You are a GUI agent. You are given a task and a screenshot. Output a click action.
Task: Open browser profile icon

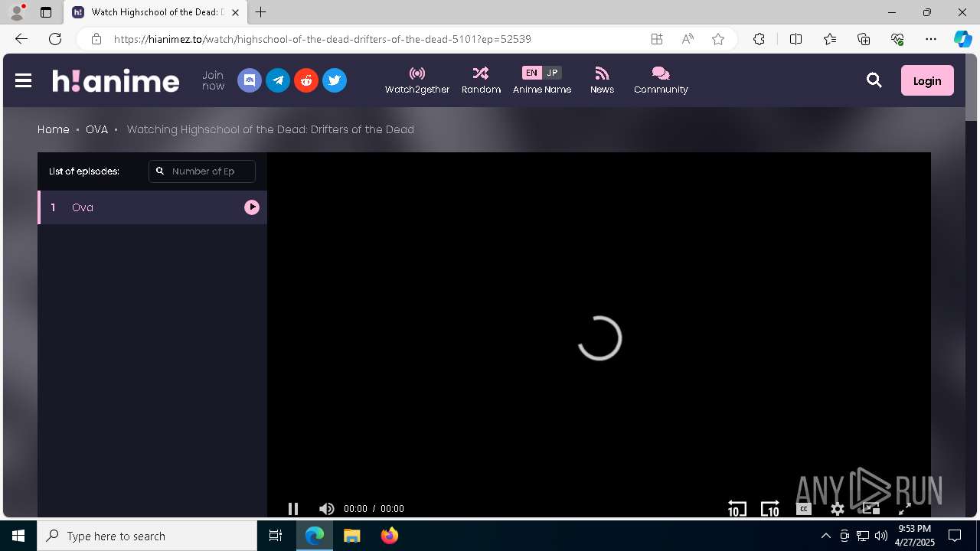[x=17, y=12]
